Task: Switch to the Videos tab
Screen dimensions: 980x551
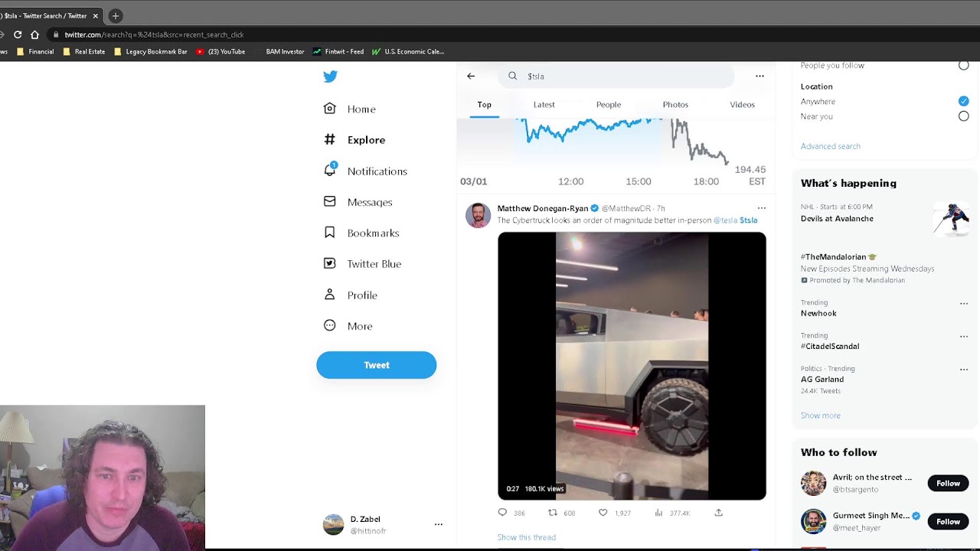Action: pyautogui.click(x=742, y=105)
